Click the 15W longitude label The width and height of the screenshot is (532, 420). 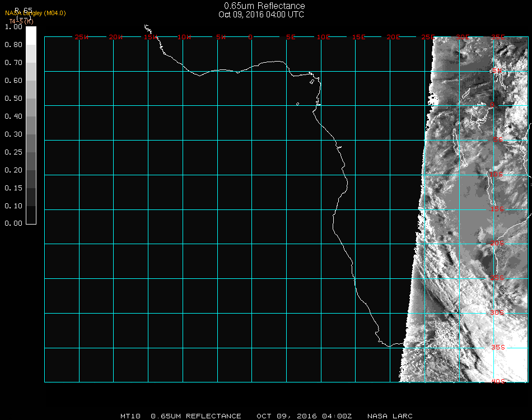coord(150,37)
